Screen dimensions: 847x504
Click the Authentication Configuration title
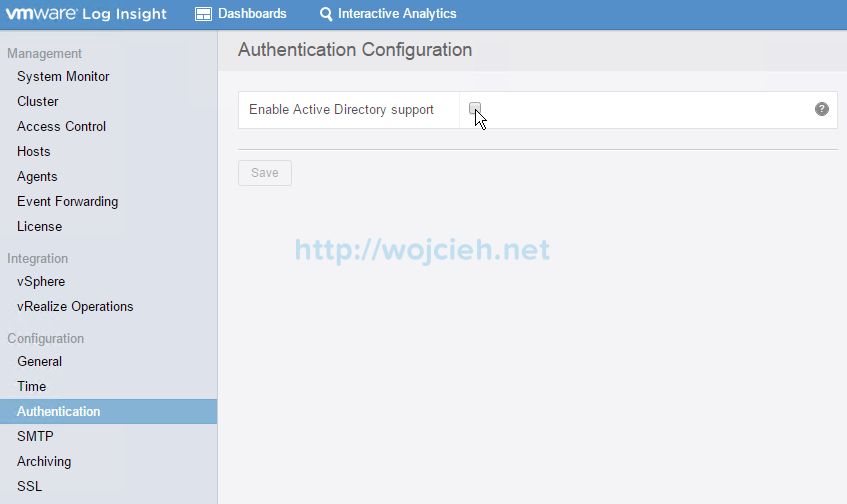click(x=355, y=50)
